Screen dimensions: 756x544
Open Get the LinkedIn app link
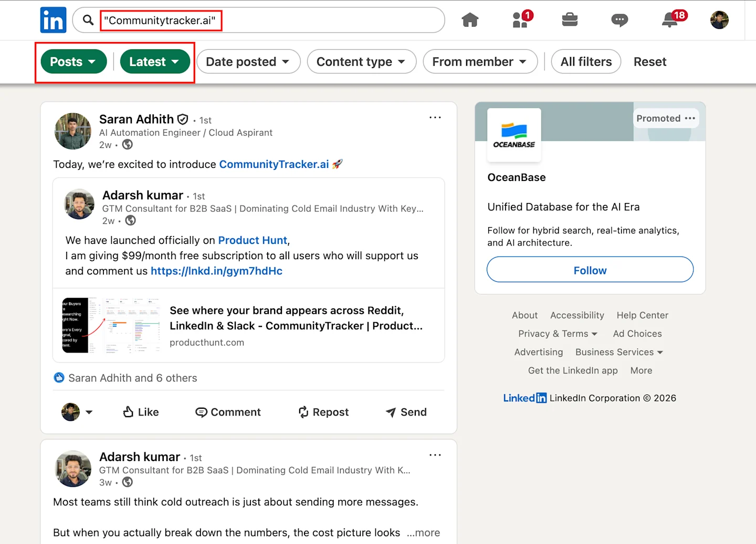point(573,370)
